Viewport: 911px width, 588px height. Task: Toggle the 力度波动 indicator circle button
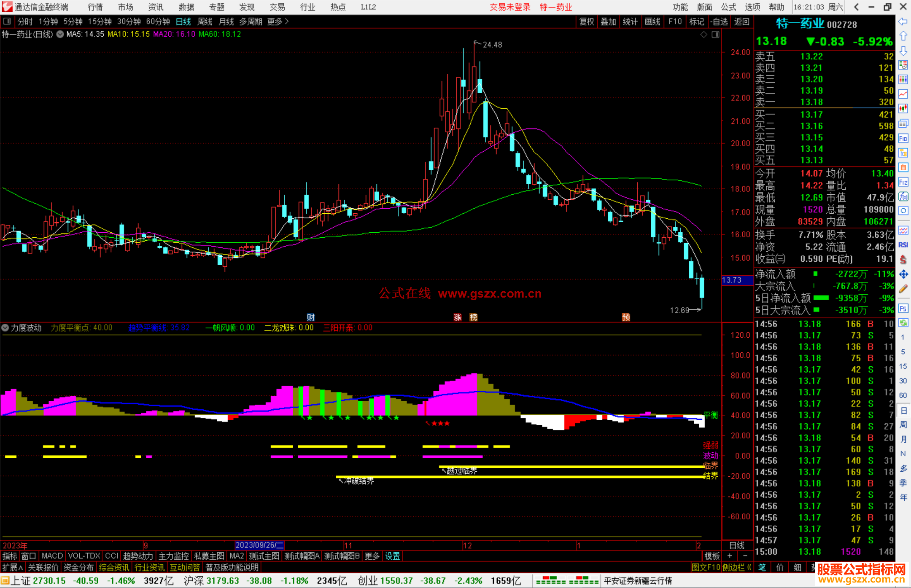coord(5,328)
